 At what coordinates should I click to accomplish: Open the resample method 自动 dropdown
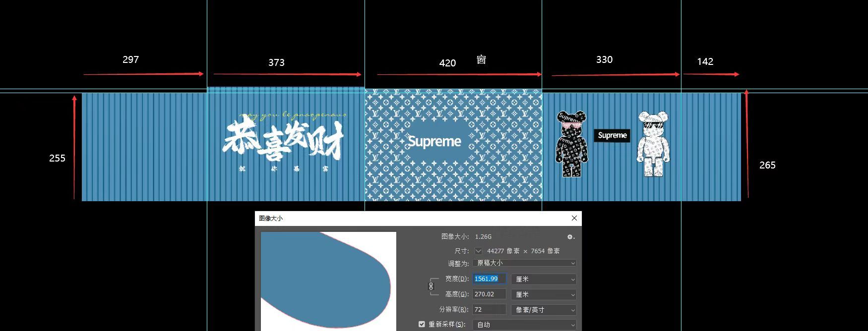pyautogui.click(x=524, y=325)
